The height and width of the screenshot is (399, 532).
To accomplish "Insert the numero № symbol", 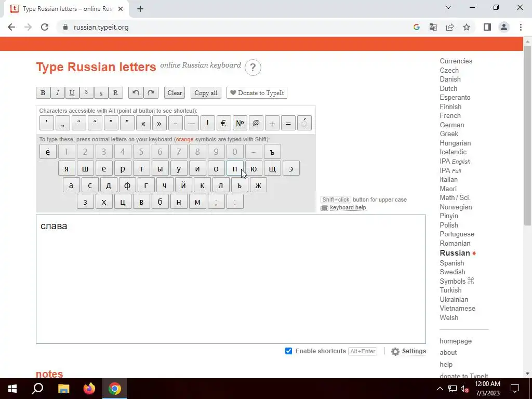I will coord(240,123).
